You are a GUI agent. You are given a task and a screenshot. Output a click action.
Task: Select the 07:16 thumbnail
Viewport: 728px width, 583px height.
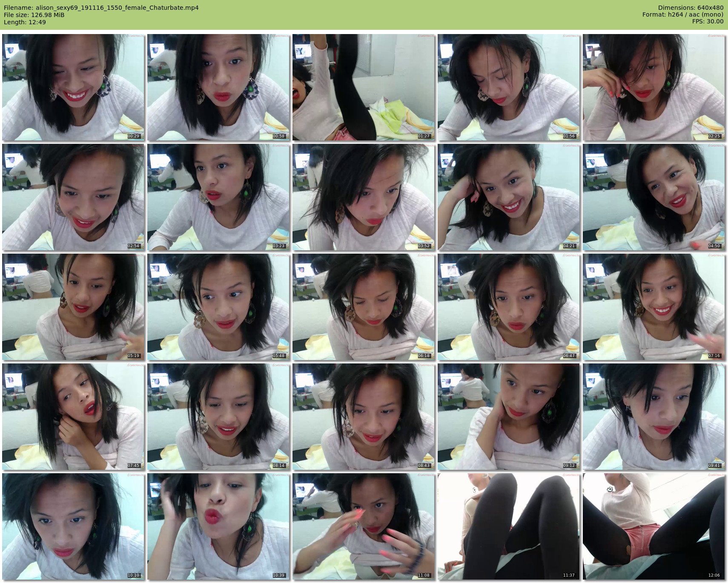tap(653, 307)
